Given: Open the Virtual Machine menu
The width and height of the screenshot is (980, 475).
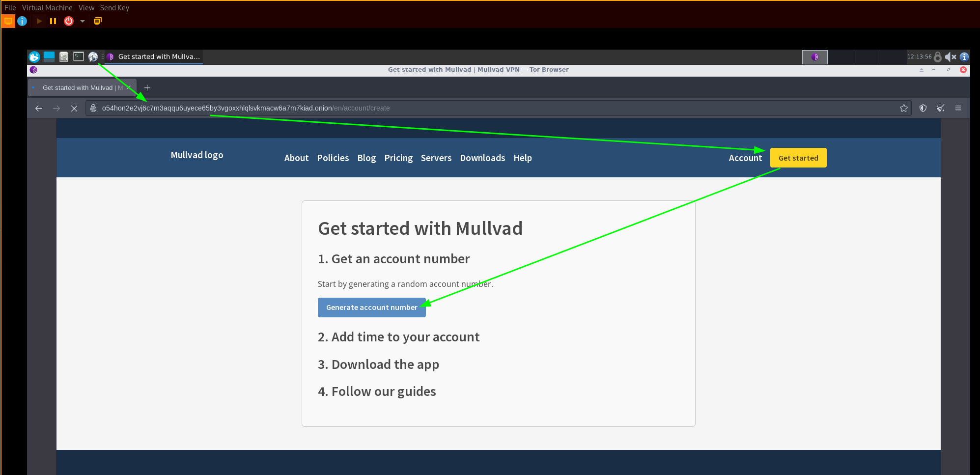Looking at the screenshot, I should coord(47,8).
